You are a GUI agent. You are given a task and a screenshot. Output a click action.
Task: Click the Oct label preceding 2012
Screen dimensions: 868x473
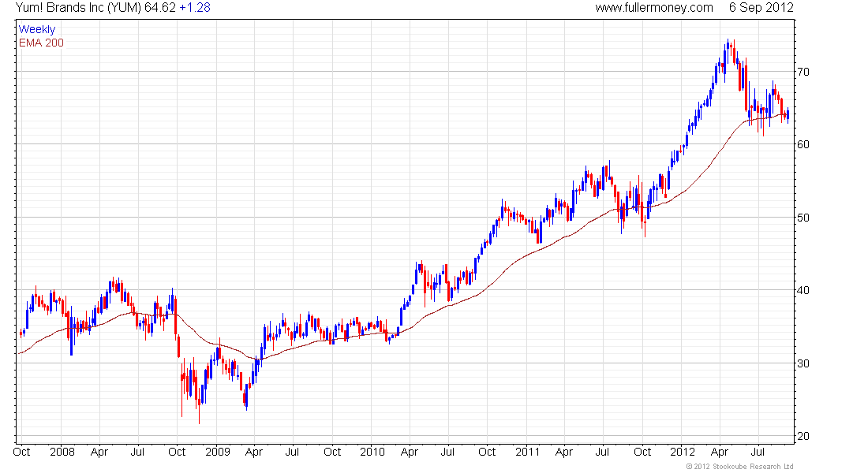[642, 452]
